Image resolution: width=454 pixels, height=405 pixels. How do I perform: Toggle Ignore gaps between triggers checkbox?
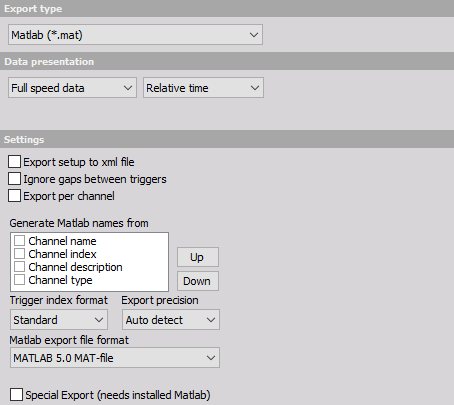(14, 179)
